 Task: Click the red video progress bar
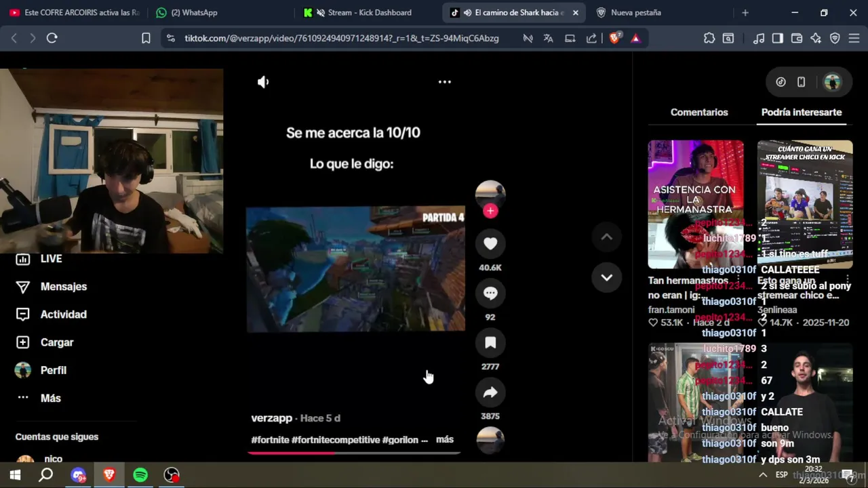point(354,452)
